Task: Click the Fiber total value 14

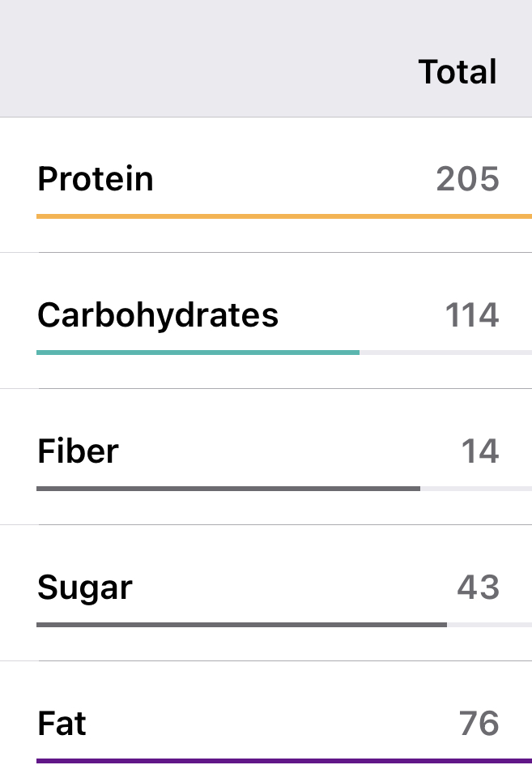Action: [x=479, y=451]
